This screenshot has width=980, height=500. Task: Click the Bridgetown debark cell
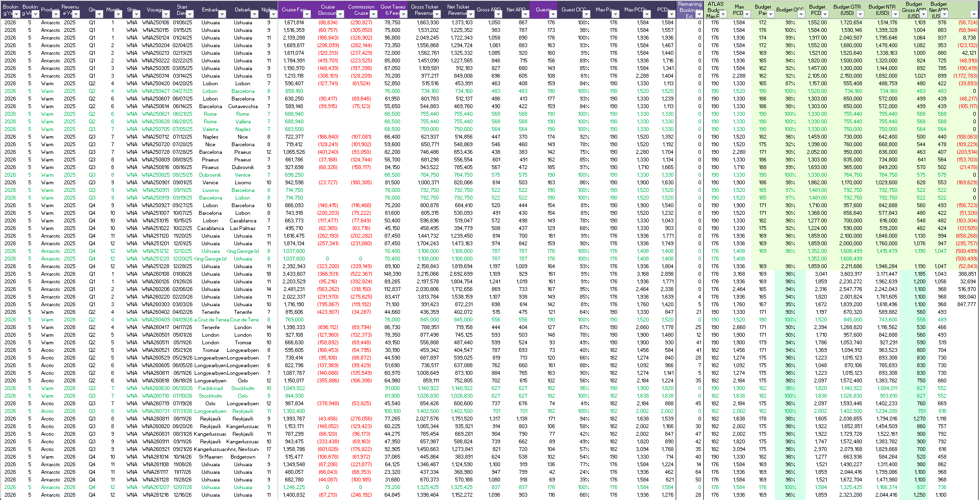point(243,457)
